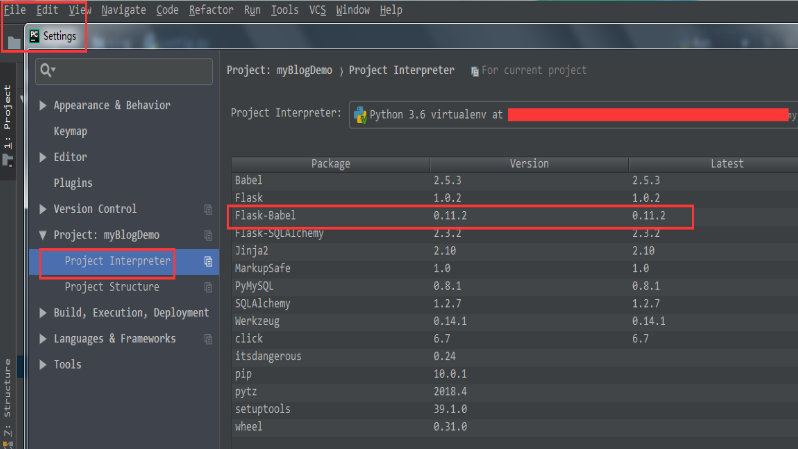Click the project-level icon beside Languages & Frameworks
Image resolution: width=798 pixels, height=449 pixels.
[x=208, y=339]
